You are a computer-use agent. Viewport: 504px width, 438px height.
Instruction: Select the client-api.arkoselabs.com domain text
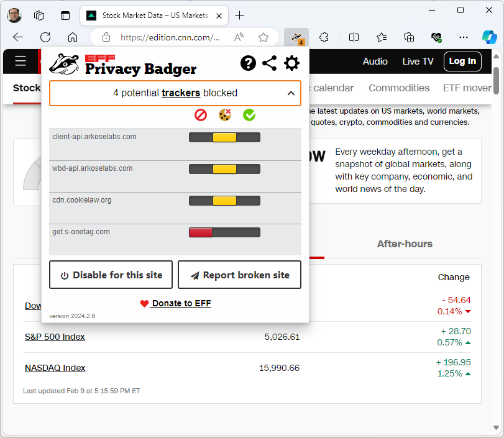(94, 137)
